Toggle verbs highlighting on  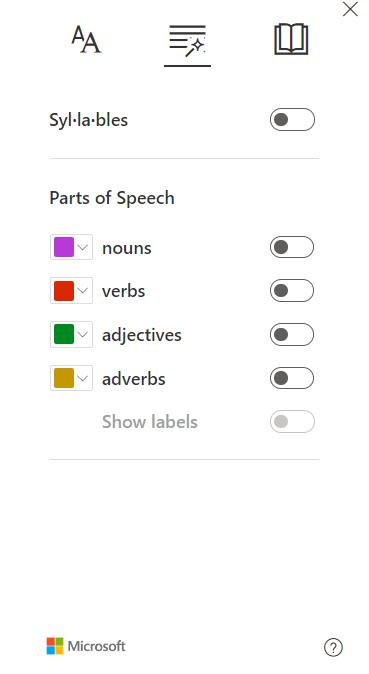pyautogui.click(x=292, y=291)
